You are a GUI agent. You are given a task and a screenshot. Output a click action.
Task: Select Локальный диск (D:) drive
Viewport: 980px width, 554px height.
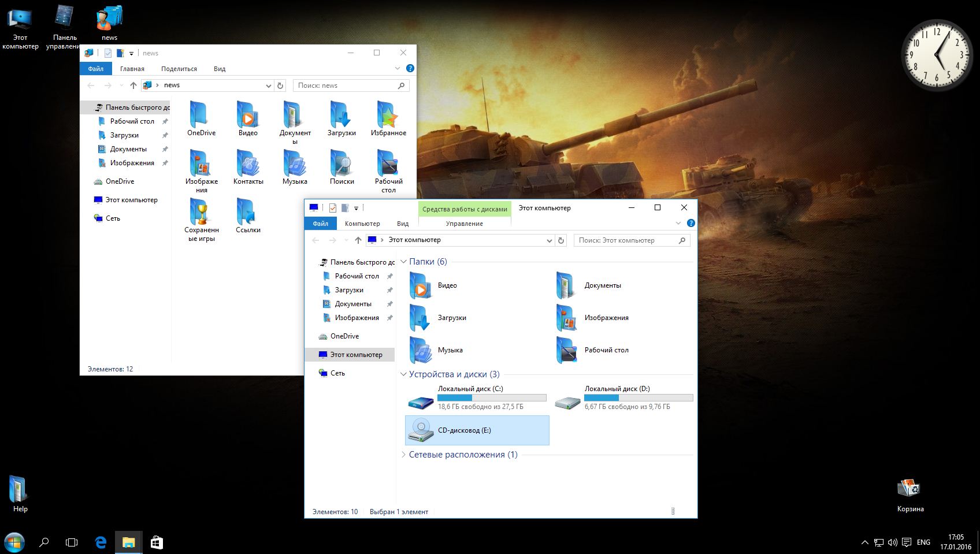624,398
